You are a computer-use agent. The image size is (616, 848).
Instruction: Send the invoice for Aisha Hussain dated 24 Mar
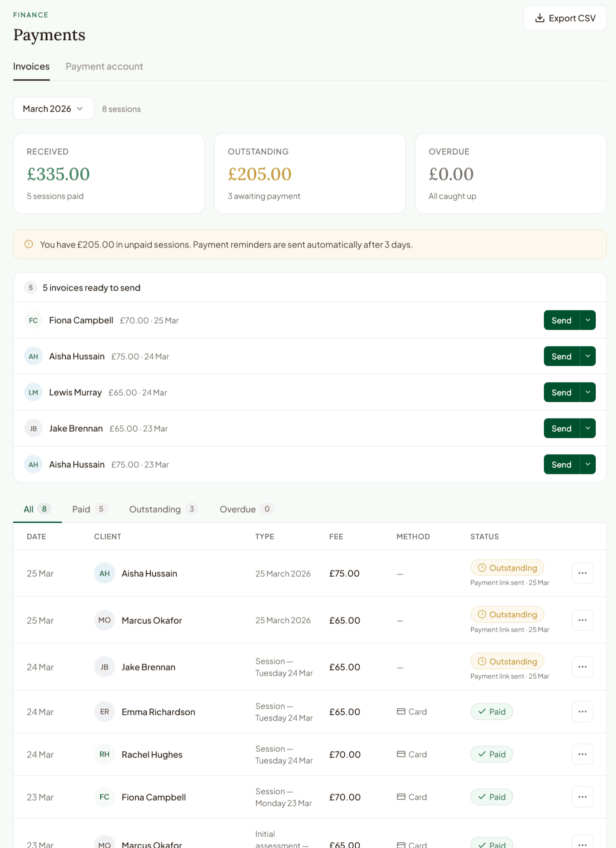click(x=561, y=356)
